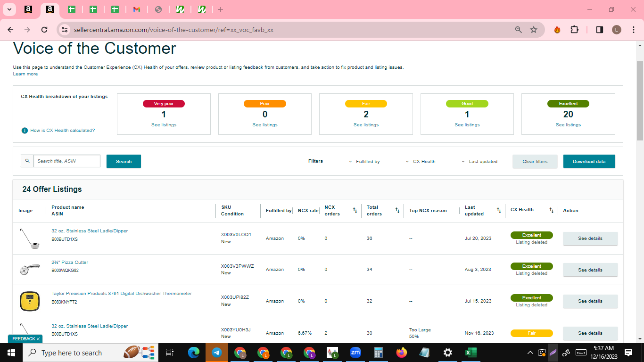This screenshot has width=644, height=362.
Task: Open Taylor Precision Products 8791 Thermometer link
Action: [x=122, y=294]
